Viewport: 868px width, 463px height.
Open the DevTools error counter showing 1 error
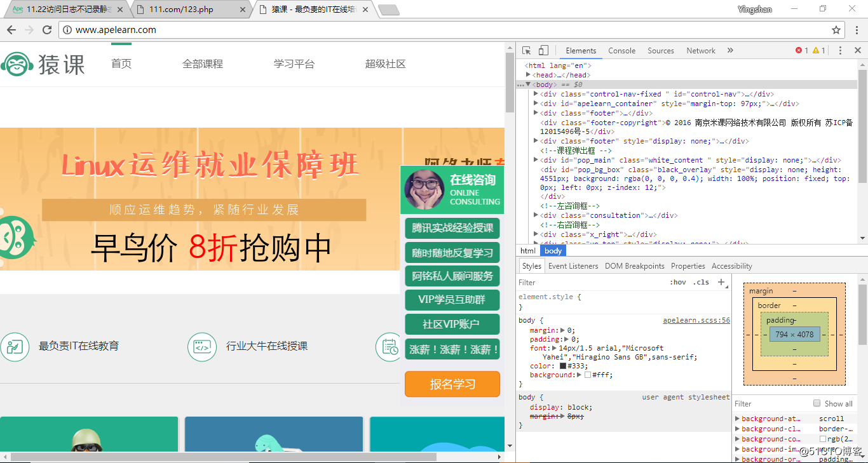pos(802,51)
